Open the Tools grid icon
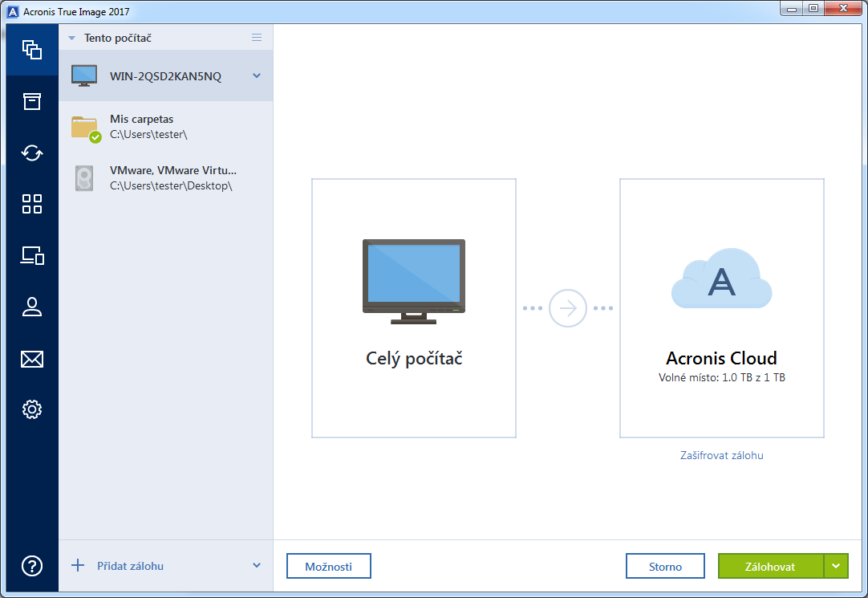Screen dimensions: 868x598 coord(32,204)
